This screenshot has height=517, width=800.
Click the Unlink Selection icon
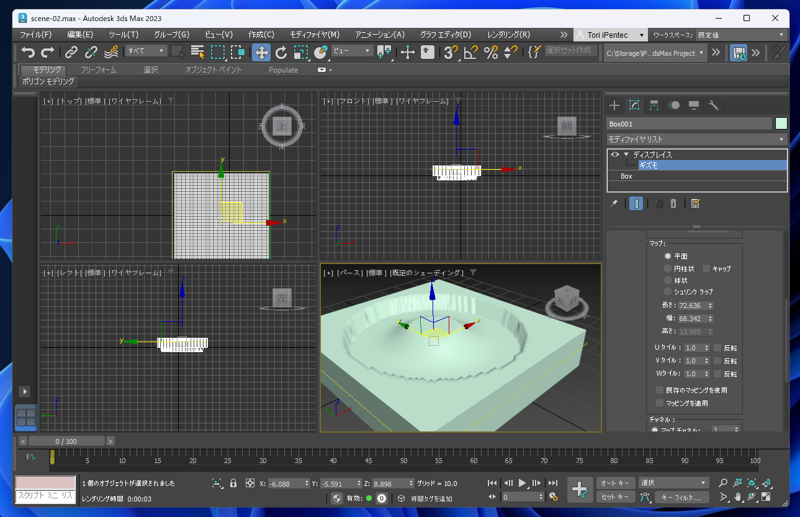[x=91, y=52]
